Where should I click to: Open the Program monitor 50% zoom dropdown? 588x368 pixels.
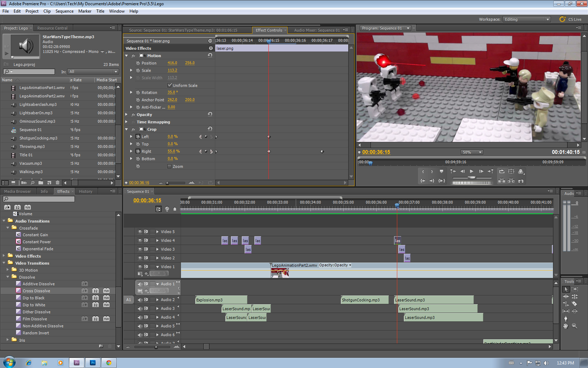tap(472, 152)
